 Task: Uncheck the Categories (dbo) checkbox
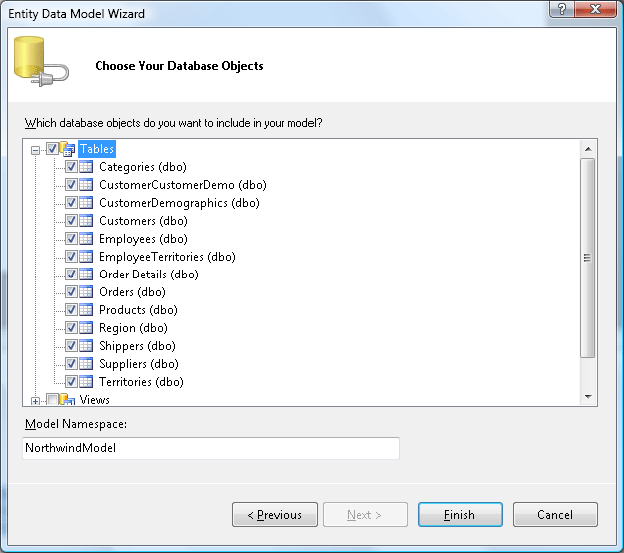(71, 167)
